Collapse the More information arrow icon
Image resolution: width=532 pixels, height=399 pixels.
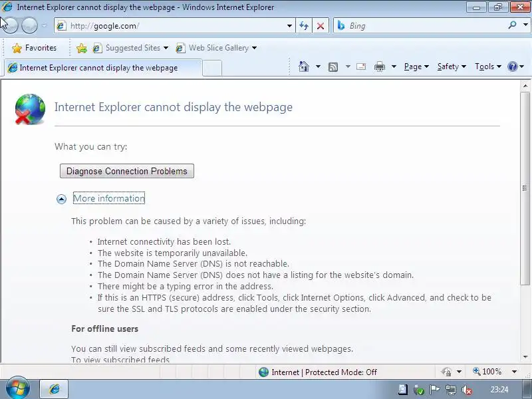(x=61, y=199)
